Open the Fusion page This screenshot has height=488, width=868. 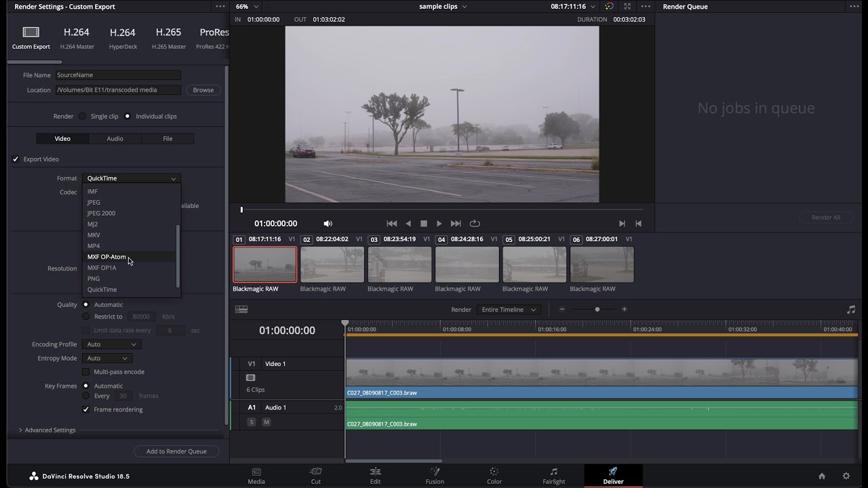(435, 476)
